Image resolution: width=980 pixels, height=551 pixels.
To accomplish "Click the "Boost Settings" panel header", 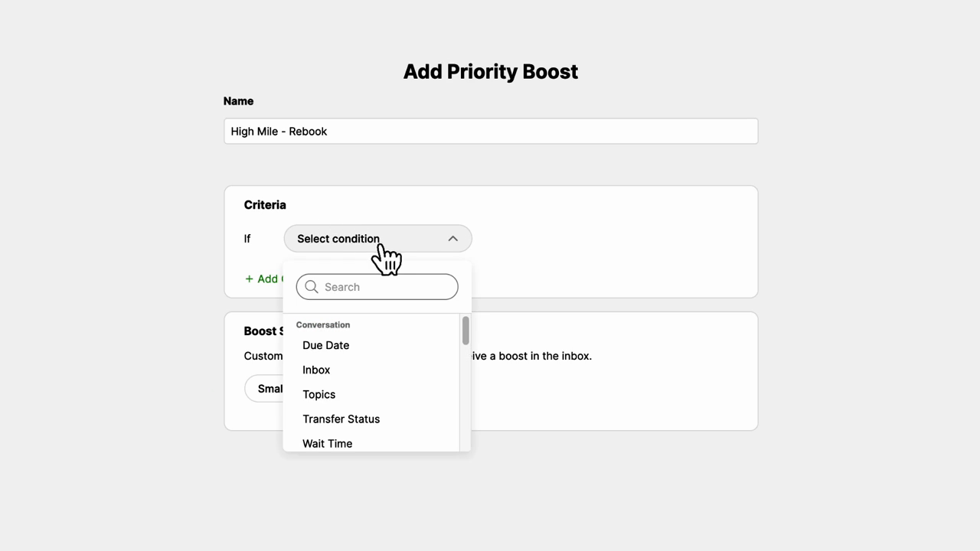I will pos(264,331).
